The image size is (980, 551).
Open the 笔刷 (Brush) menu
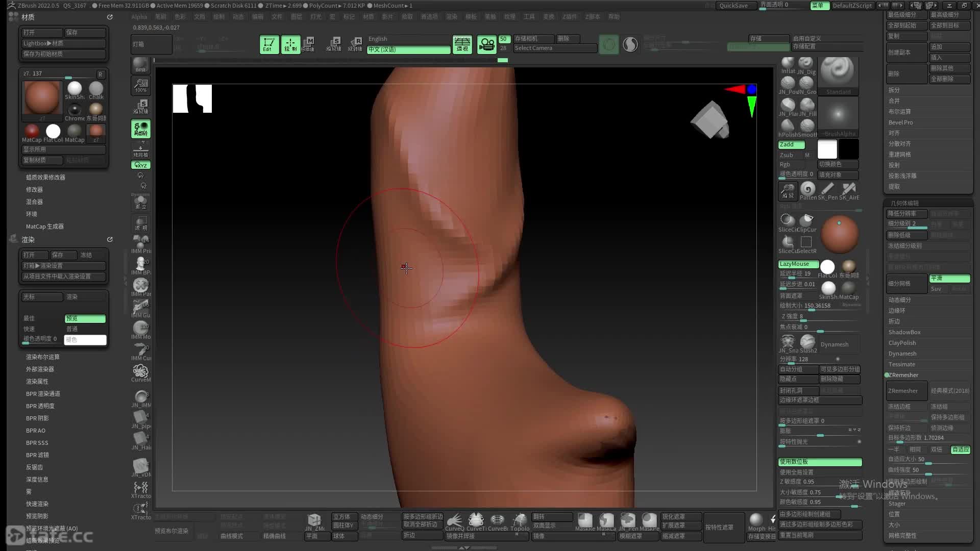tap(161, 17)
